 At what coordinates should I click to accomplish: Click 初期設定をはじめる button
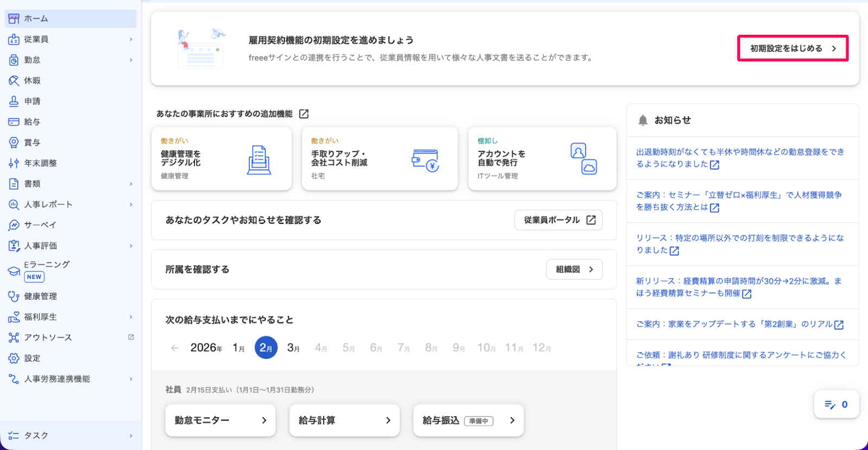(x=793, y=48)
